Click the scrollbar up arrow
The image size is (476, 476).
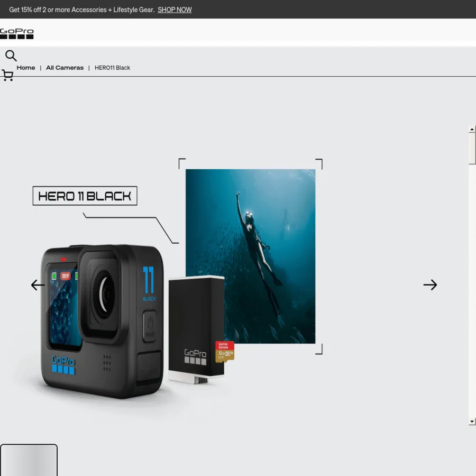(x=472, y=130)
